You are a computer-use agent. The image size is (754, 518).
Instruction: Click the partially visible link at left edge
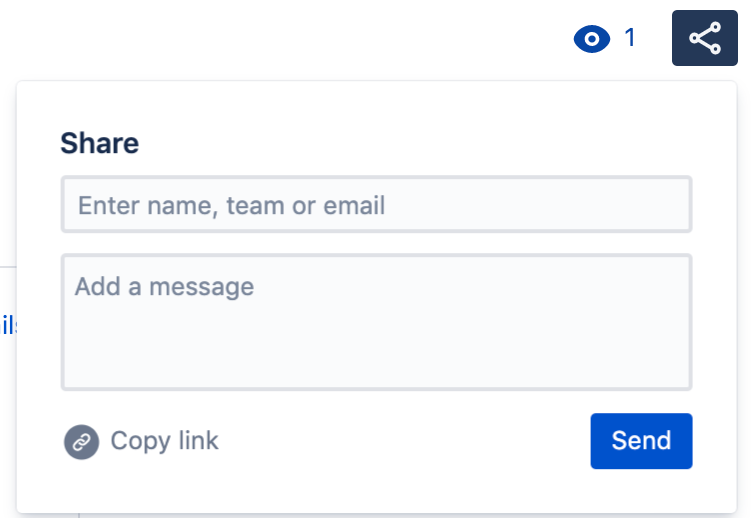[9, 325]
